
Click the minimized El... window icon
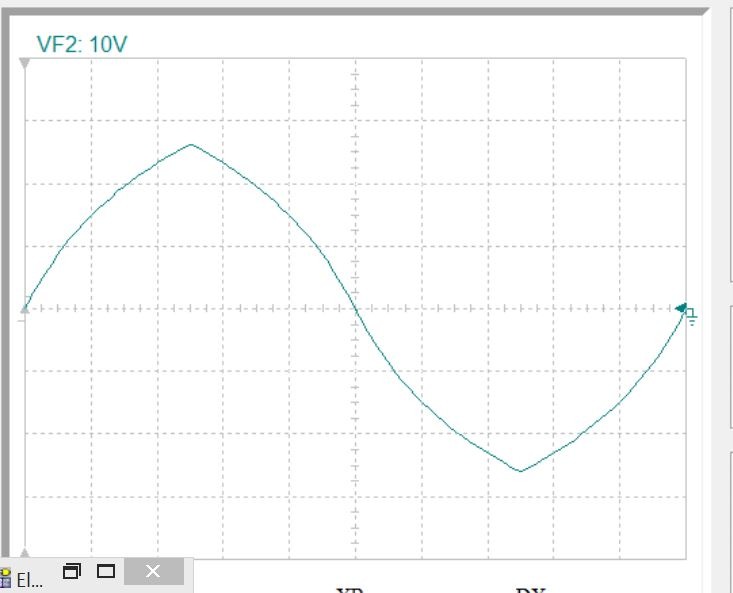pyautogui.click(x=6, y=577)
